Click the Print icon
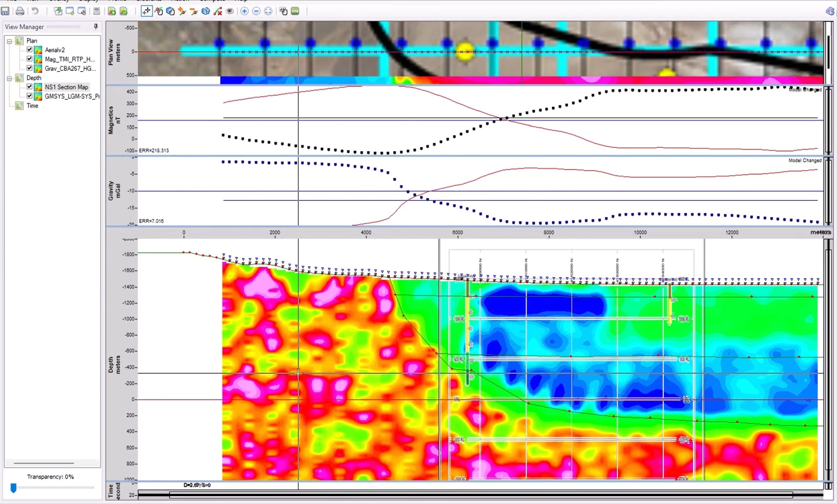This screenshot has height=504, width=837. tap(20, 11)
